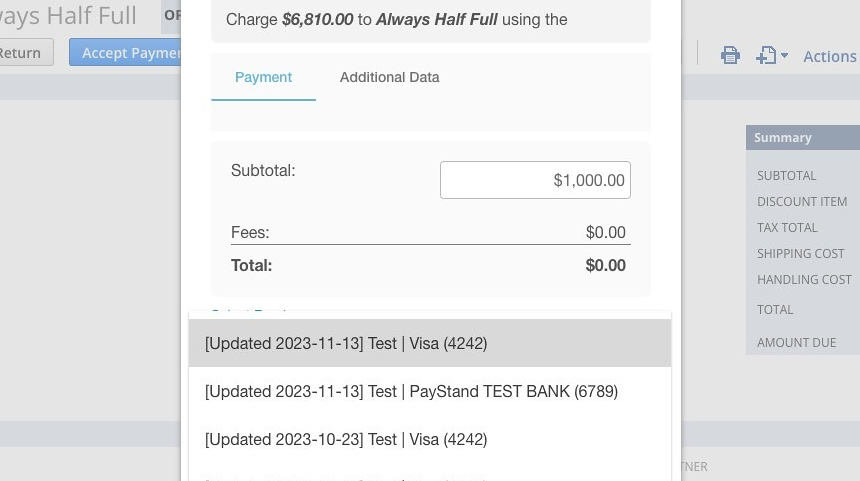
Task: Click the TOTAL row in Summary
Action: point(803,310)
